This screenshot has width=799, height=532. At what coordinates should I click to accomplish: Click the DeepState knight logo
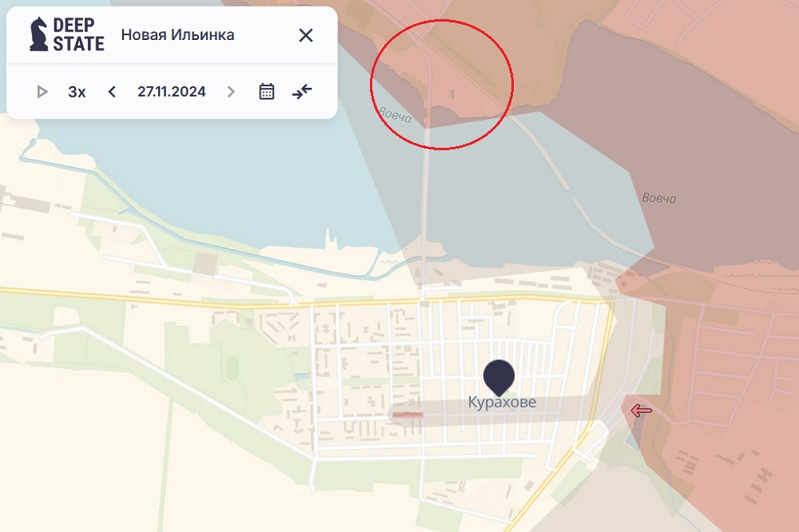tap(38, 35)
